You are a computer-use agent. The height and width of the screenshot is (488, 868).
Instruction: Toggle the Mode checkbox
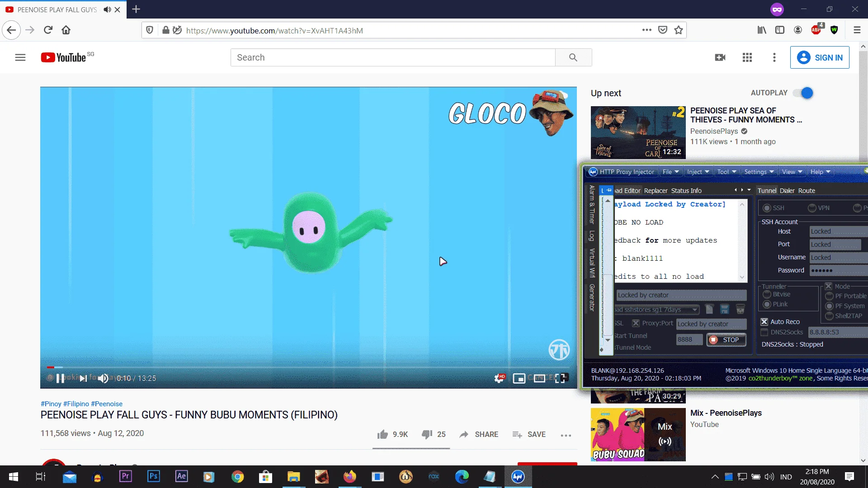[829, 286]
